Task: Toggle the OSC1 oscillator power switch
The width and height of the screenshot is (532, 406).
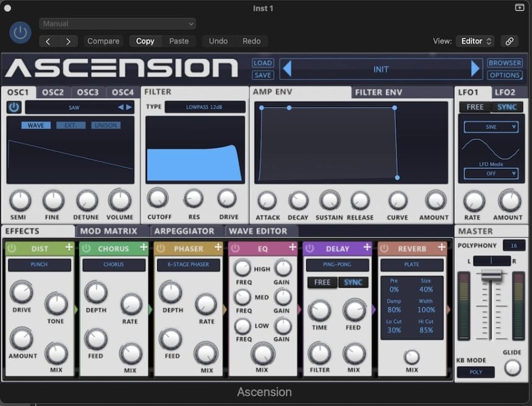Action: (x=14, y=108)
